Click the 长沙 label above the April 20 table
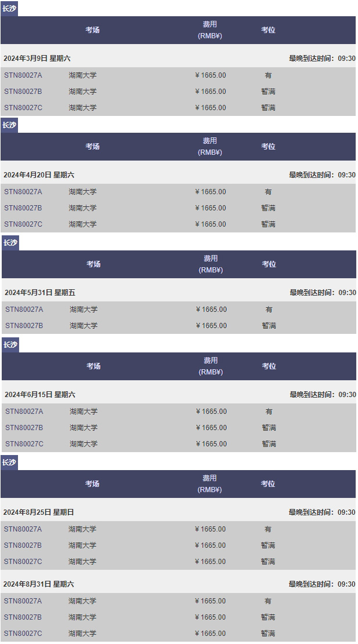Screen dimensions: 358x644 pos(9,125)
